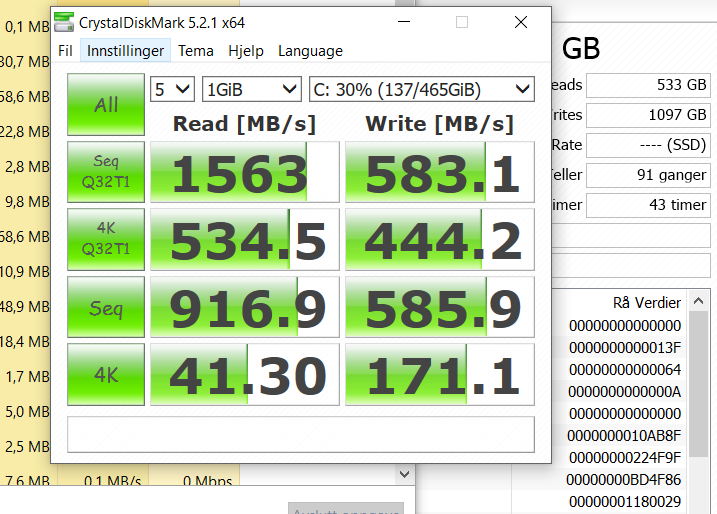Image resolution: width=717 pixels, height=514 pixels.
Task: Click the ---- (SSD) rate field
Action: (x=648, y=145)
